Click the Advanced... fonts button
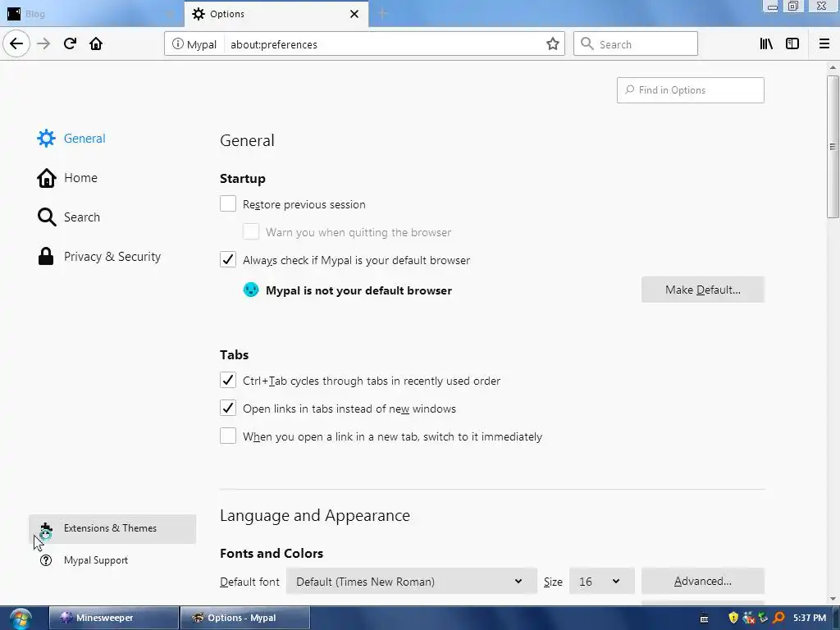840x630 pixels. (x=702, y=582)
